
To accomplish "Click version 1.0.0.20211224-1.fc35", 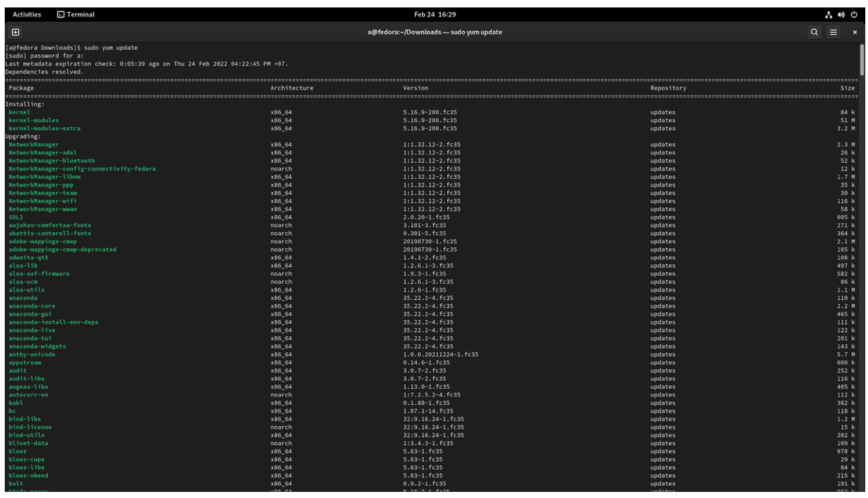I will pyautogui.click(x=440, y=354).
